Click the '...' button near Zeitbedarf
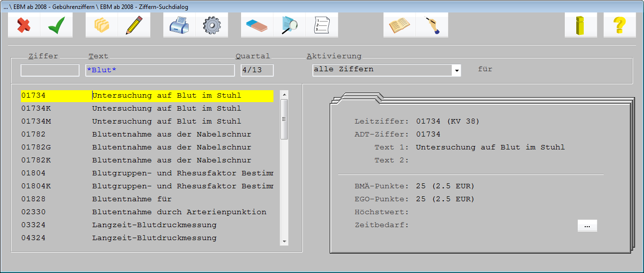Viewport: 644px width, 273px height. tap(587, 226)
